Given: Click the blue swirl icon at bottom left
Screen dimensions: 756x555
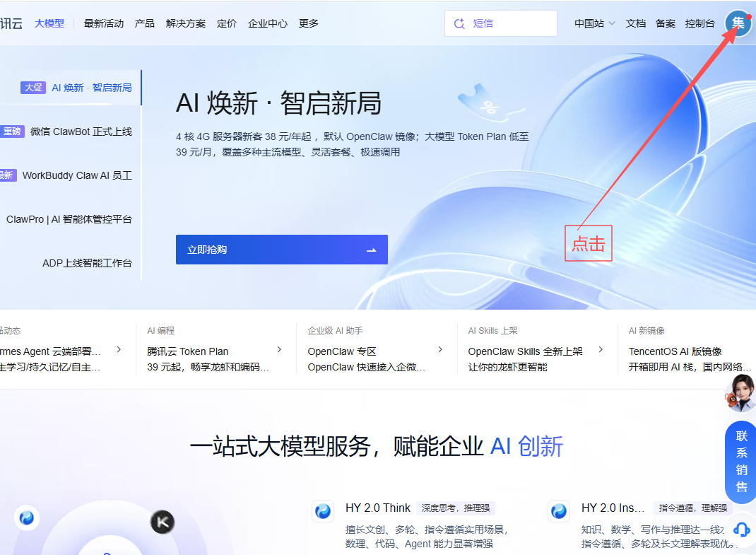Looking at the screenshot, I should point(27,518).
